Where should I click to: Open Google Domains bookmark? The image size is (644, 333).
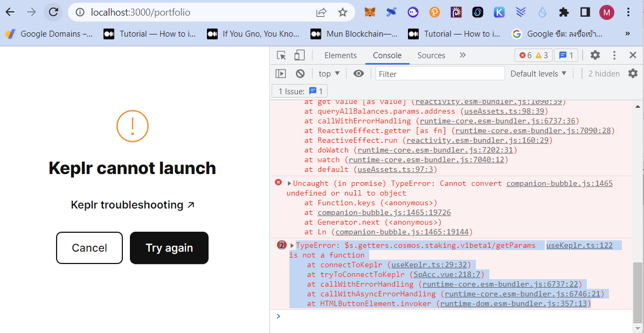click(49, 33)
